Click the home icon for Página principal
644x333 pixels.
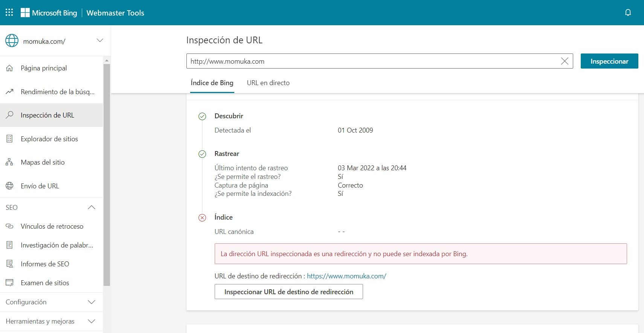click(x=10, y=68)
